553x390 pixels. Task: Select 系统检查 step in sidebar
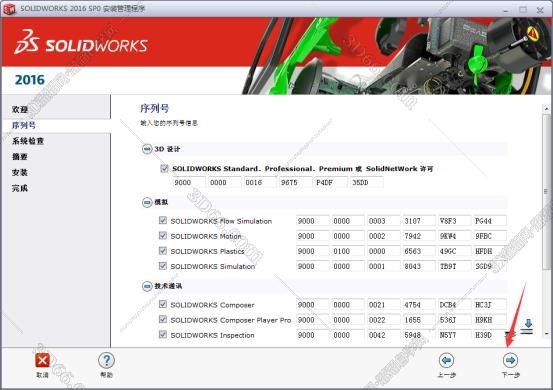[28, 141]
